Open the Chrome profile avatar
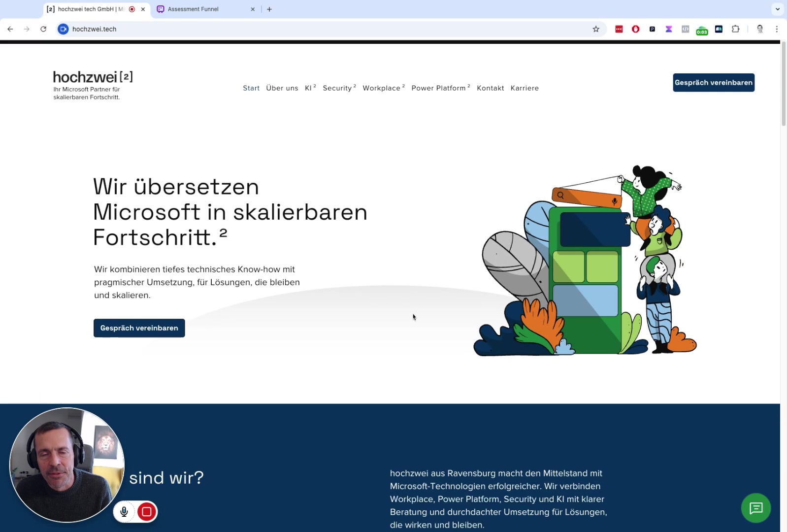This screenshot has height=532, width=787. [x=760, y=29]
